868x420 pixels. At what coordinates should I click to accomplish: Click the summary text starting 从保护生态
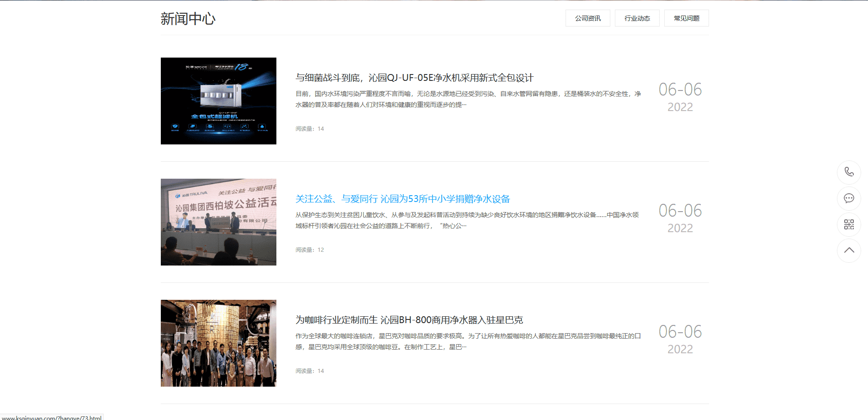[467, 220]
